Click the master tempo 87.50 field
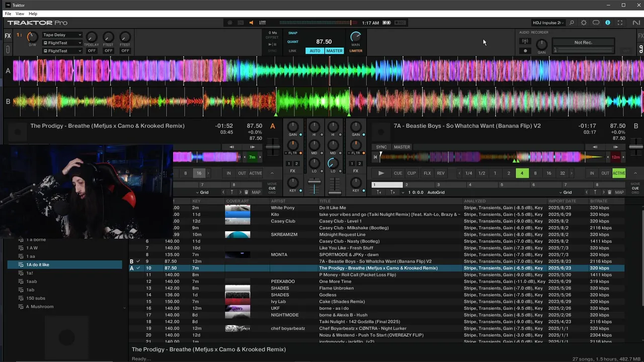This screenshot has width=644, height=362. coord(324,42)
